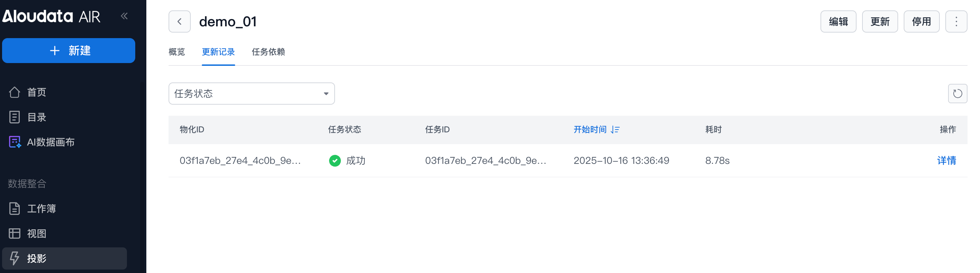Click the 编辑 button
The height and width of the screenshot is (273, 980).
(x=838, y=22)
